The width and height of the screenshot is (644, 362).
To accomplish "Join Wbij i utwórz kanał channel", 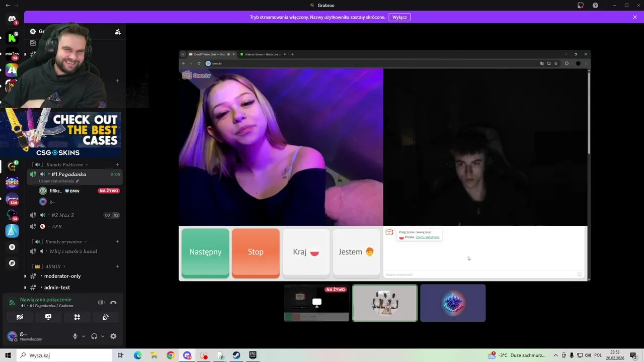I will [74, 251].
